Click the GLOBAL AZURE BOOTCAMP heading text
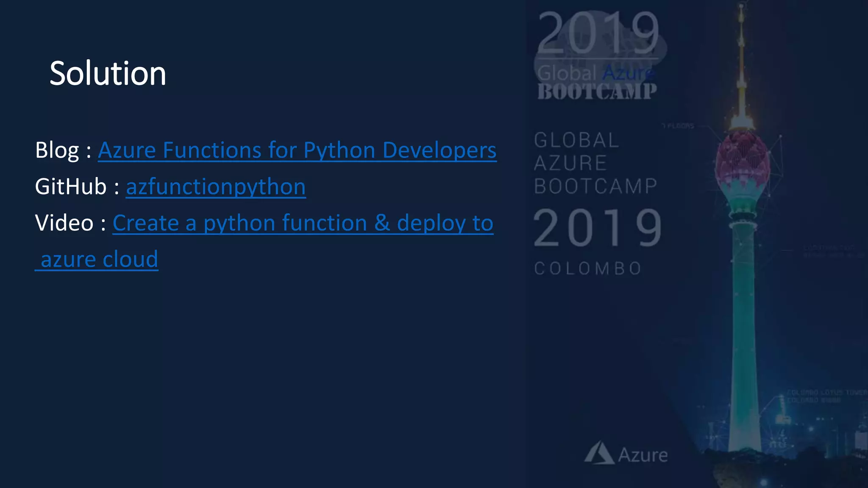Viewport: 868px width, 488px height. click(x=595, y=163)
